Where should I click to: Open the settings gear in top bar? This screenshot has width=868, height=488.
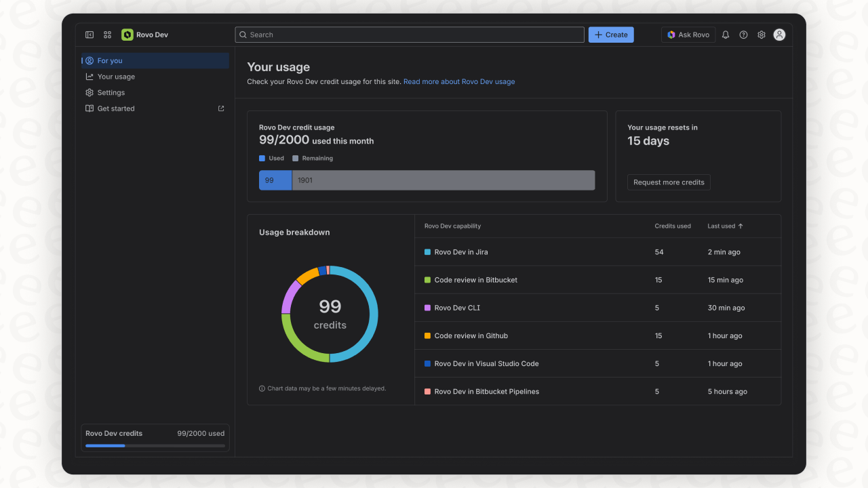coord(762,35)
